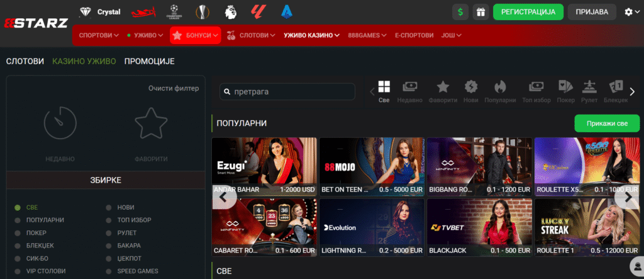Switch to the СЛОТОВИ tab
This screenshot has height=279, width=644.
[25, 61]
